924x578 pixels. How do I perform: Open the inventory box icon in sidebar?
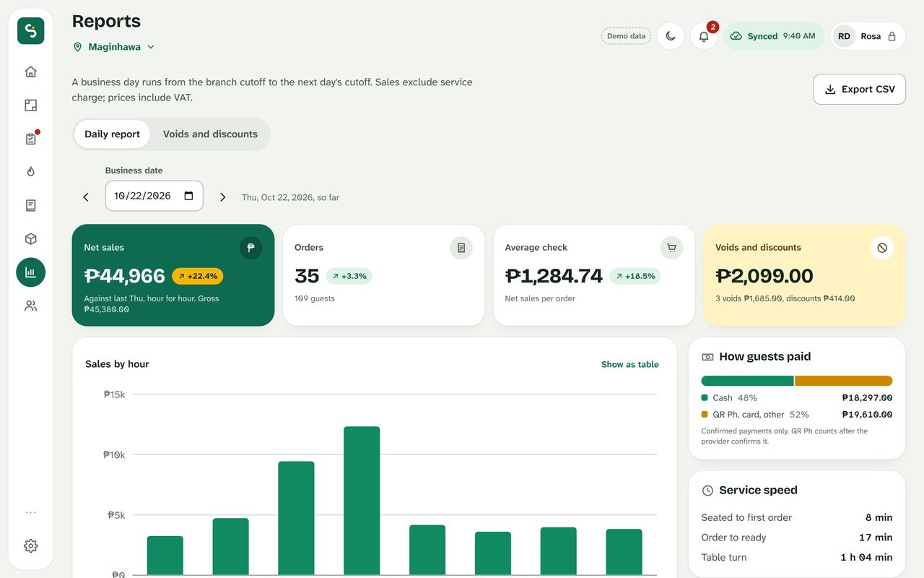(30, 239)
